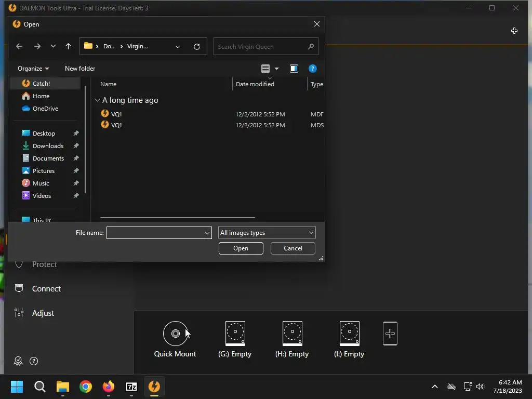Add a new virtual drive with plus icon

[x=390, y=334]
